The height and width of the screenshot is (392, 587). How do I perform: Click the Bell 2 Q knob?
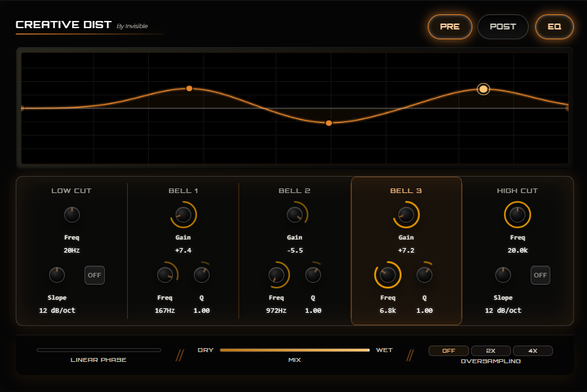[x=313, y=275]
